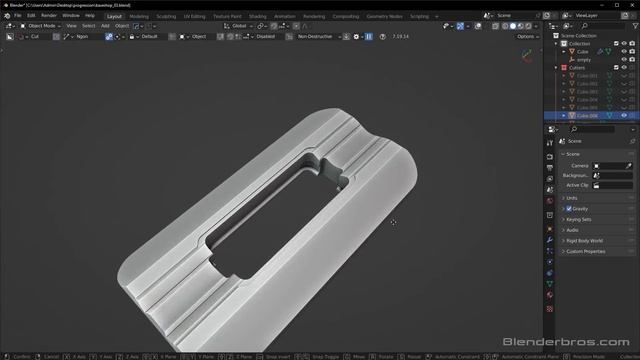This screenshot has height=360, width=640.
Task: Click the Blender logo icon in menu bar
Action: click(7, 16)
